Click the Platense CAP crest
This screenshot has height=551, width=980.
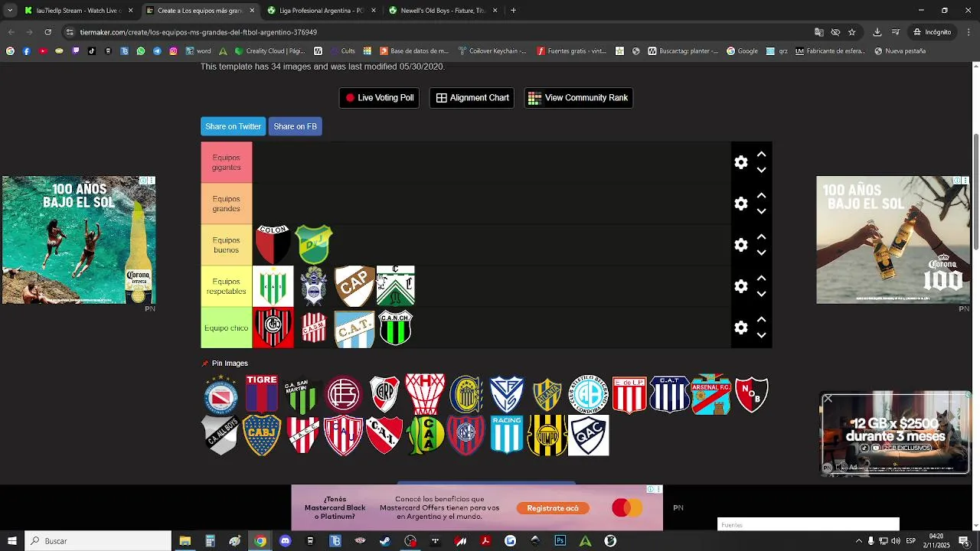[354, 286]
